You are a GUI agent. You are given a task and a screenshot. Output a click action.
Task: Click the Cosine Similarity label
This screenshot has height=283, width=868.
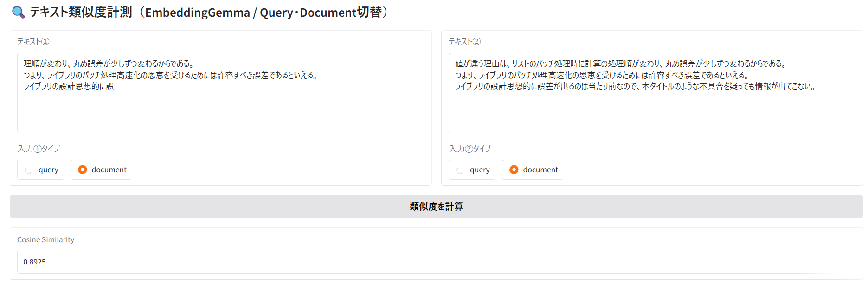[x=45, y=239]
